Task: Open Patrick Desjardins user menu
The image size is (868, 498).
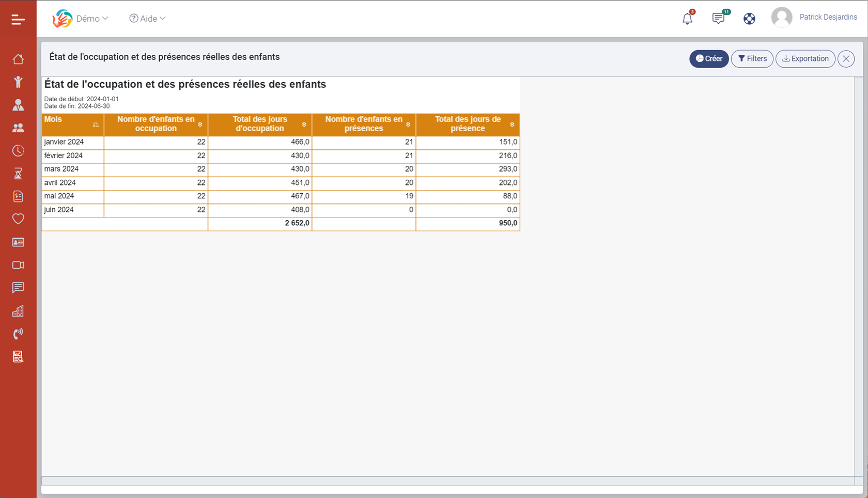Action: pos(814,18)
